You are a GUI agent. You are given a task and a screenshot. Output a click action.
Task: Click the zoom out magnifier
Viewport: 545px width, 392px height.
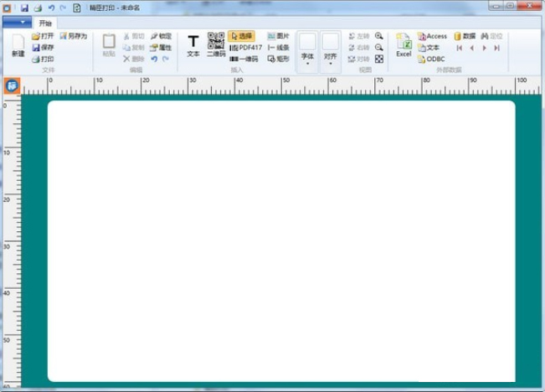(379, 48)
